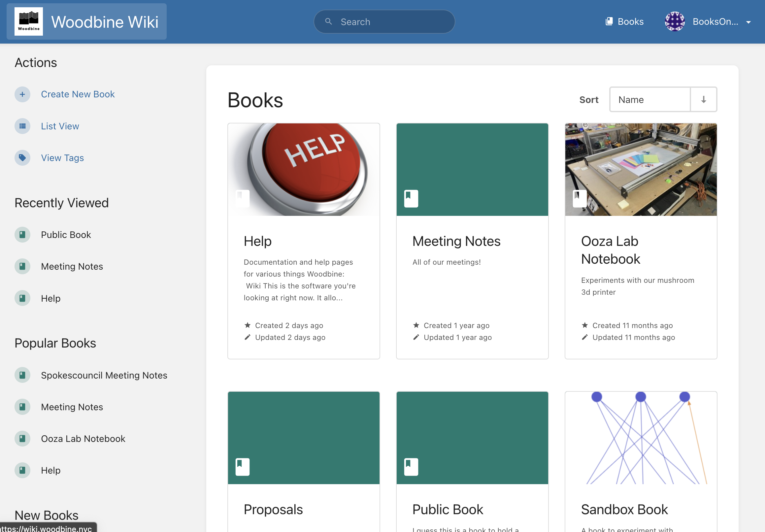
Task: Open the Meeting Notes book card title
Action: [456, 241]
